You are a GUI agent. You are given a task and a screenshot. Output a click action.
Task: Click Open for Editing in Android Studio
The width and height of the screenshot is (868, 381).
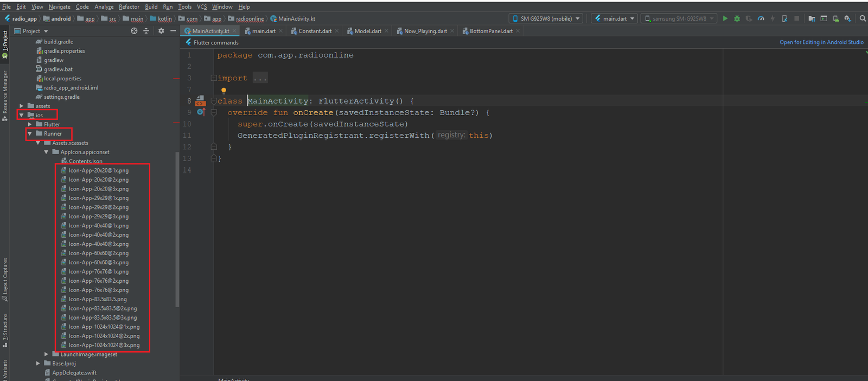(821, 42)
